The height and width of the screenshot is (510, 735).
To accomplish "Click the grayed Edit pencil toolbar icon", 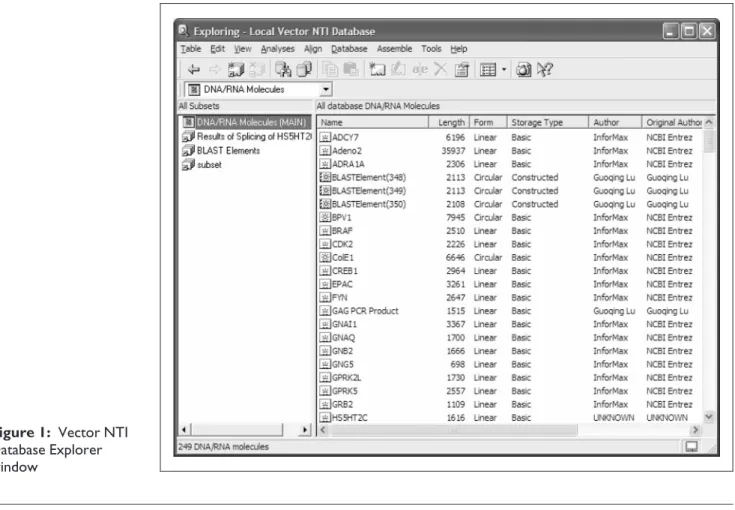I will click(398, 70).
